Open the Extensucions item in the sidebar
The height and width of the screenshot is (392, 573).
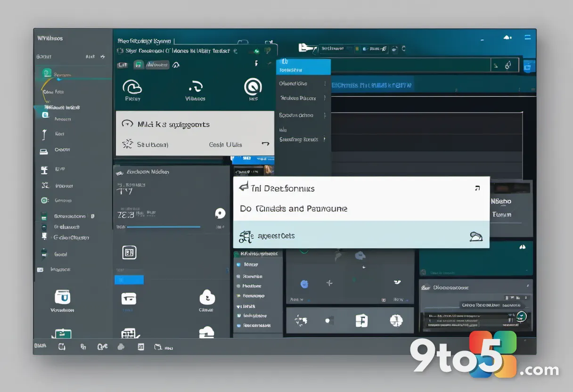[x=70, y=216]
